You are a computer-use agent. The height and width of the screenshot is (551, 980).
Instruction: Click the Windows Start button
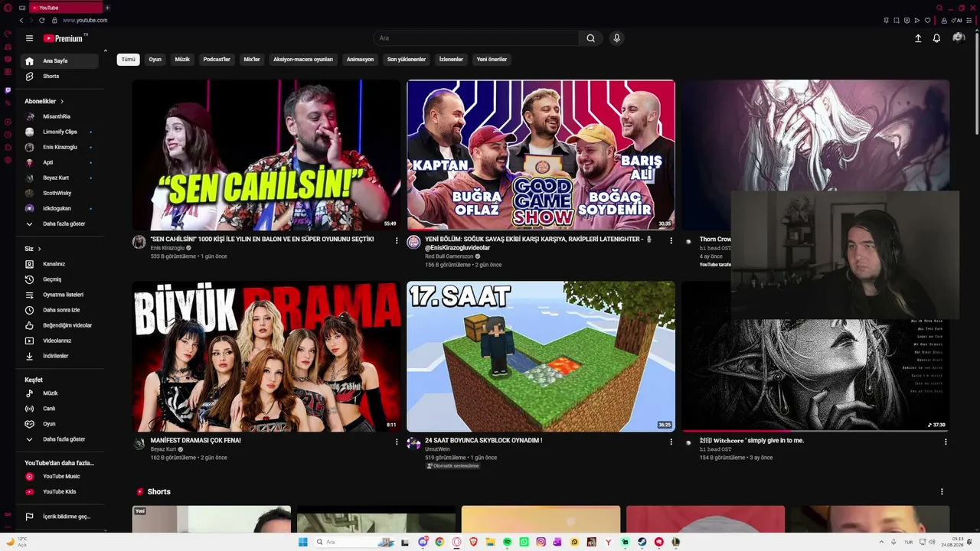pos(302,542)
